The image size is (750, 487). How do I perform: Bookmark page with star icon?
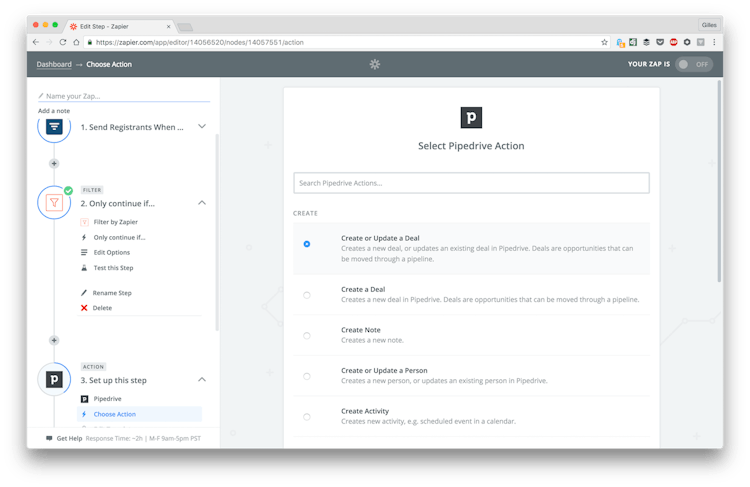[604, 42]
